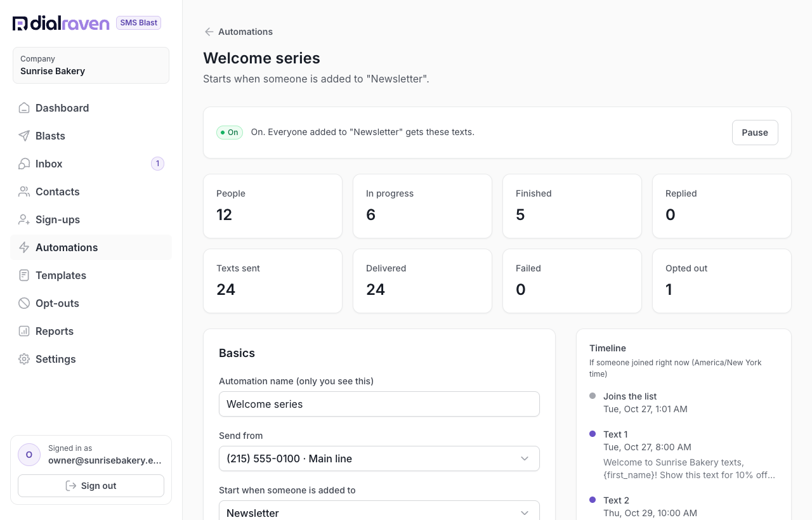Viewport: 812px width, 520px height.
Task: Click the Failed stat card
Action: pos(572,281)
